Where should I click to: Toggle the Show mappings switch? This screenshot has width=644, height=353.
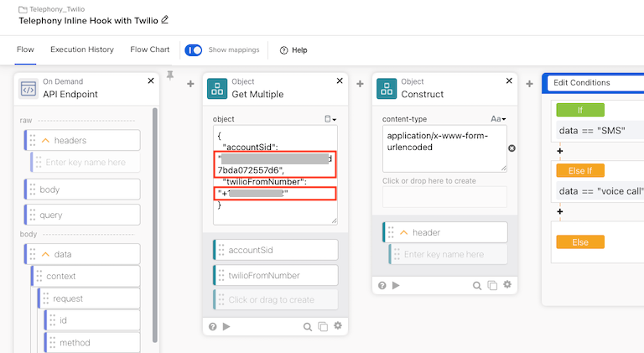click(x=194, y=49)
